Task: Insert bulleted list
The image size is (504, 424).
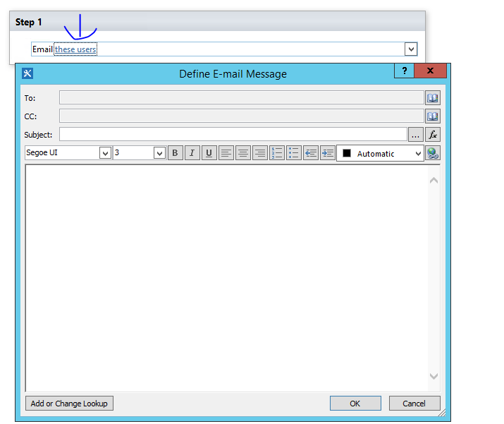Action: (x=294, y=153)
